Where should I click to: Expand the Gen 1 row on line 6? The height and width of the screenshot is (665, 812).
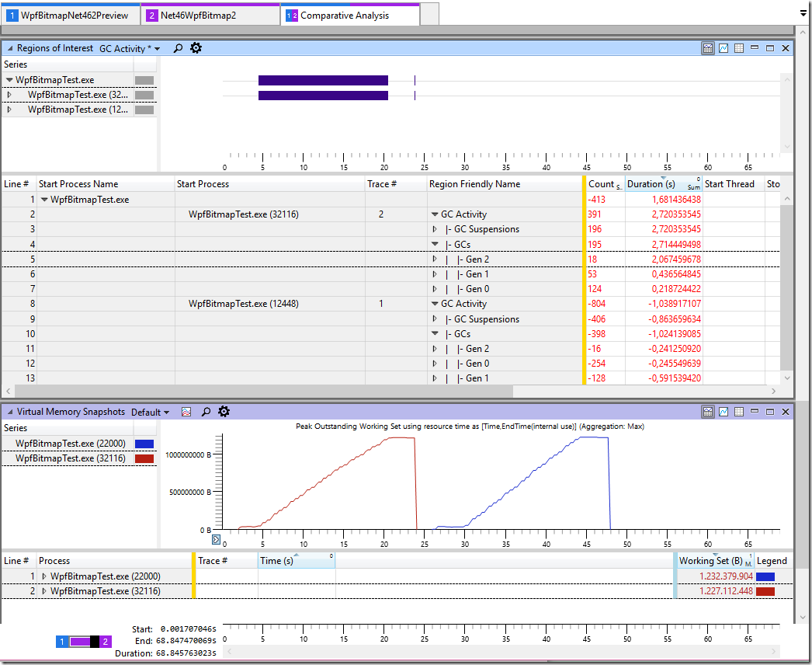click(435, 274)
